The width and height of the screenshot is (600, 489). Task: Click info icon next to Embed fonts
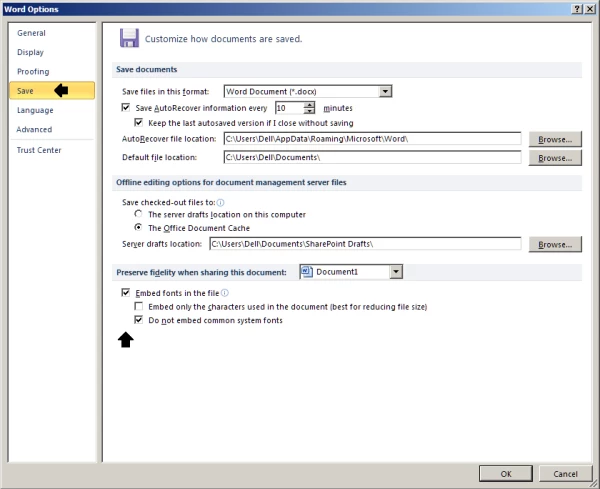click(x=211, y=292)
